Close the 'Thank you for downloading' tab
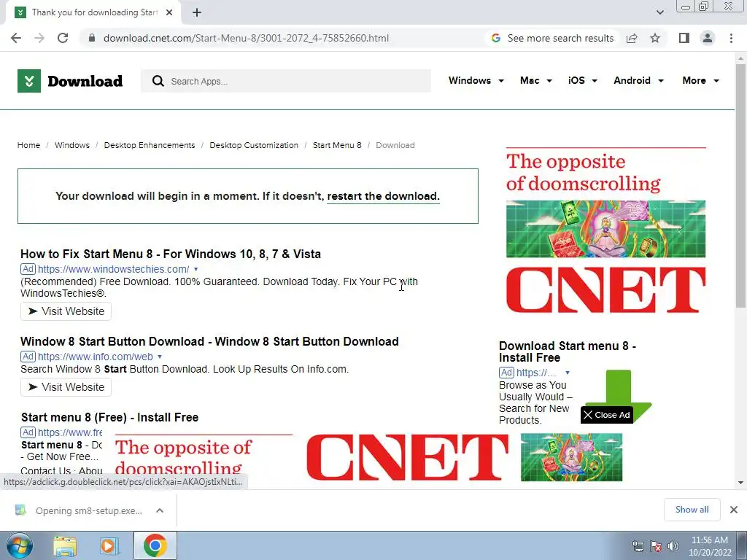 click(169, 12)
